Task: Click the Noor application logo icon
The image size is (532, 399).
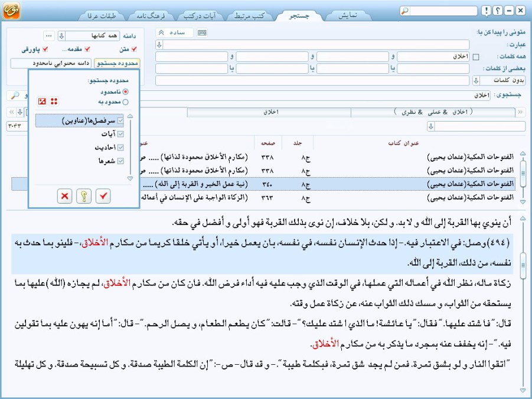Action: [x=11, y=11]
